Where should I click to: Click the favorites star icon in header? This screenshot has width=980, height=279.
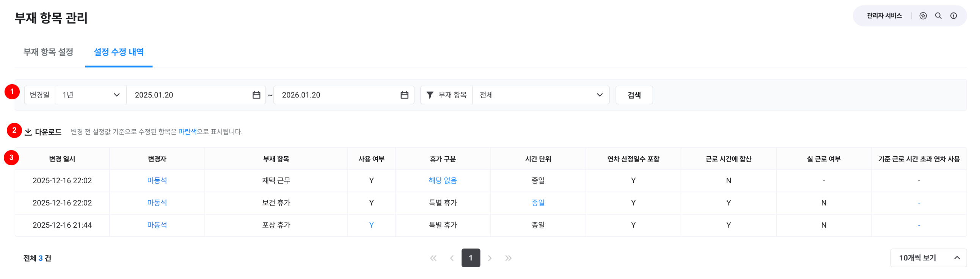[923, 16]
